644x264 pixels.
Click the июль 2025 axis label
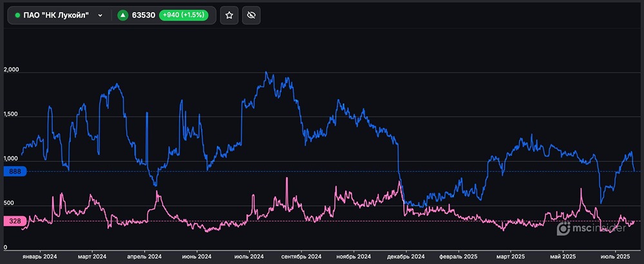point(614,256)
